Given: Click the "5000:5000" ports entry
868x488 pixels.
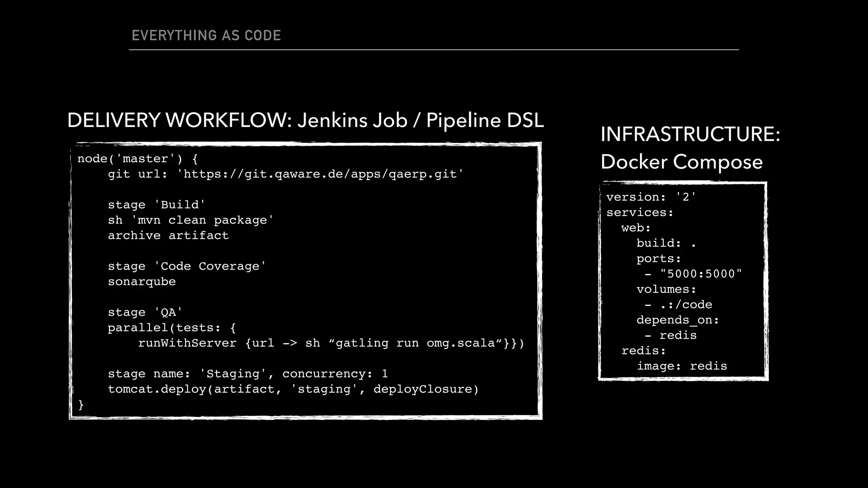Looking at the screenshot, I should point(701,274).
